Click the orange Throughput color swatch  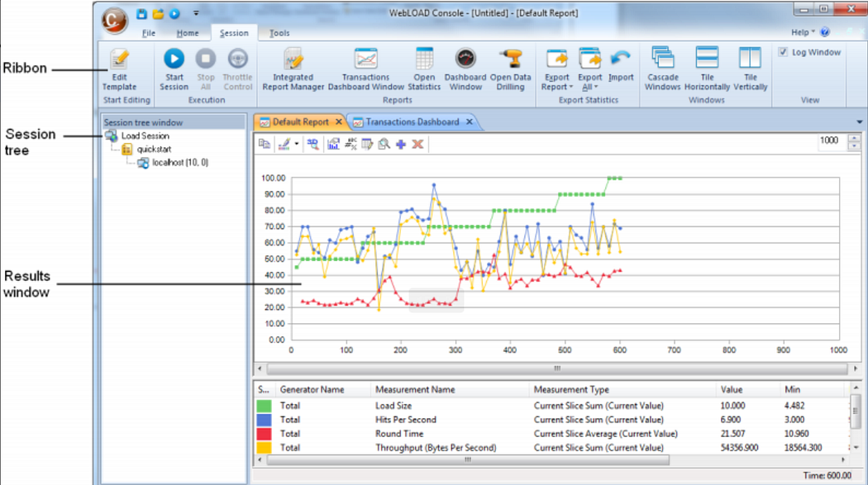[264, 447]
